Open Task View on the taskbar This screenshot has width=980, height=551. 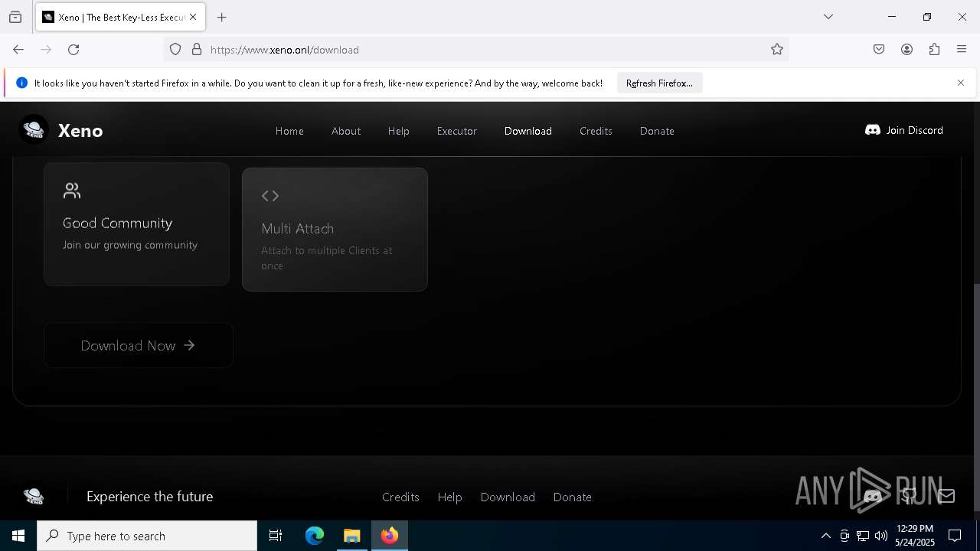coord(276,536)
